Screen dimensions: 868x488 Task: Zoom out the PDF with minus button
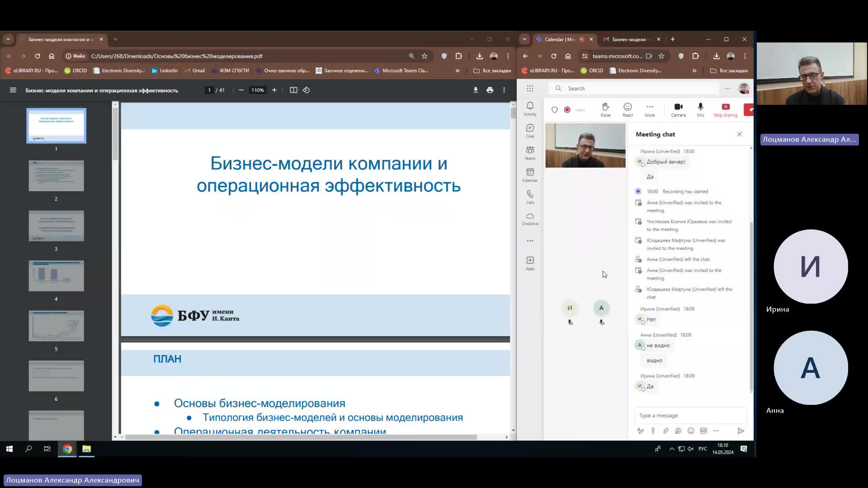[x=241, y=90]
